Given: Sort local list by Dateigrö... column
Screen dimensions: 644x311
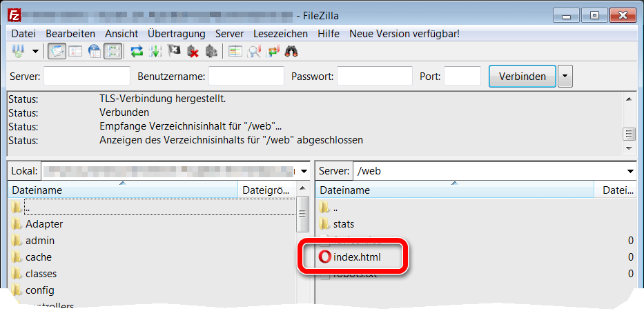Looking at the screenshot, I should click(x=266, y=190).
